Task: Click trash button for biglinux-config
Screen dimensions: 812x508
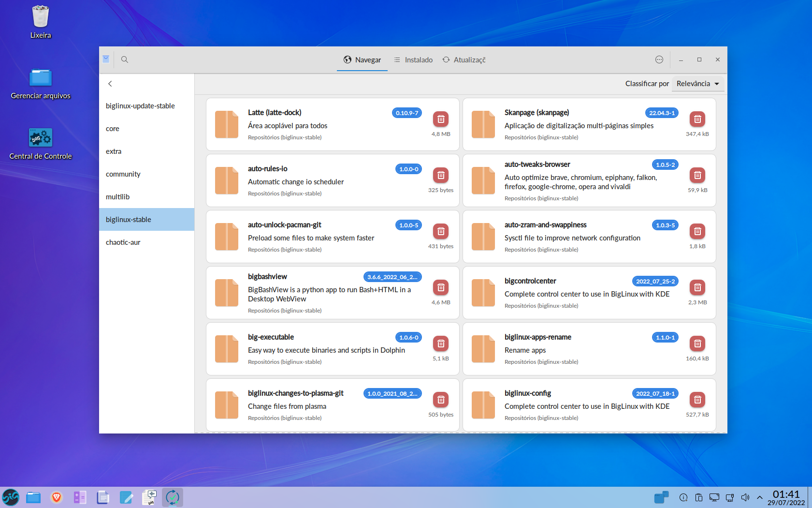Action: [x=697, y=400]
